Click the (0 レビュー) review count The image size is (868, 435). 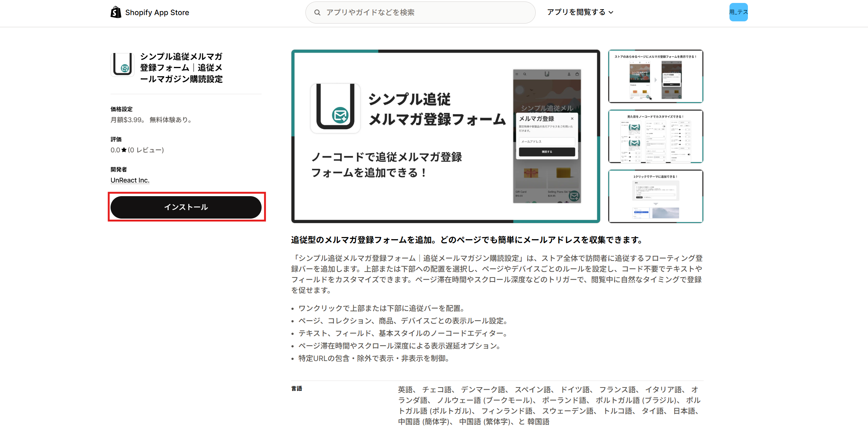pyautogui.click(x=146, y=150)
